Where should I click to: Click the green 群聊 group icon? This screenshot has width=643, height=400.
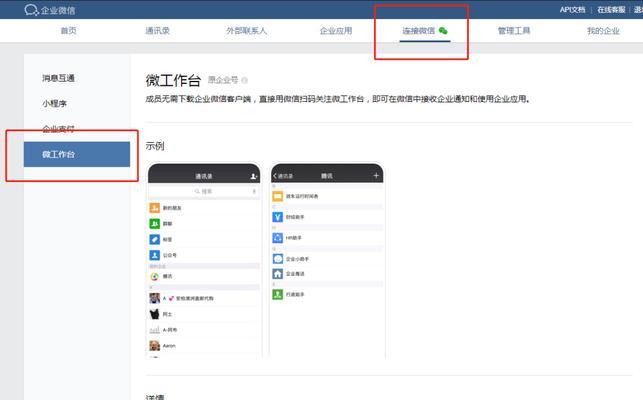tap(155, 224)
